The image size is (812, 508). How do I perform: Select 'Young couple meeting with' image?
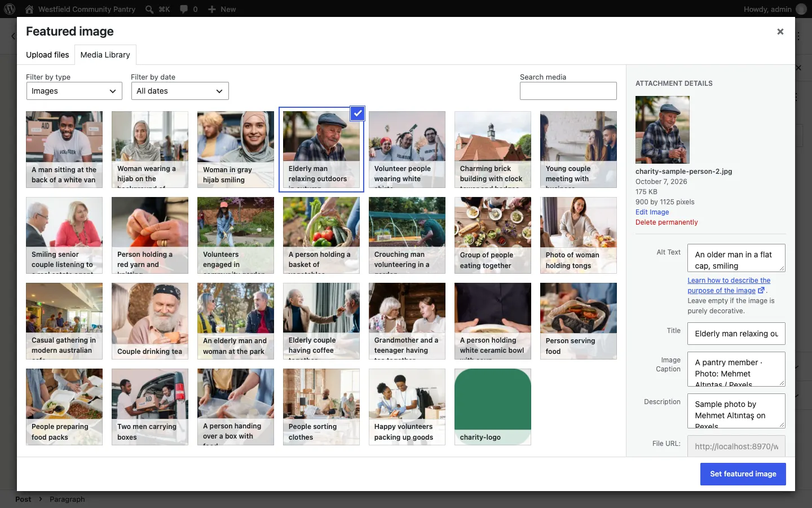point(579,150)
